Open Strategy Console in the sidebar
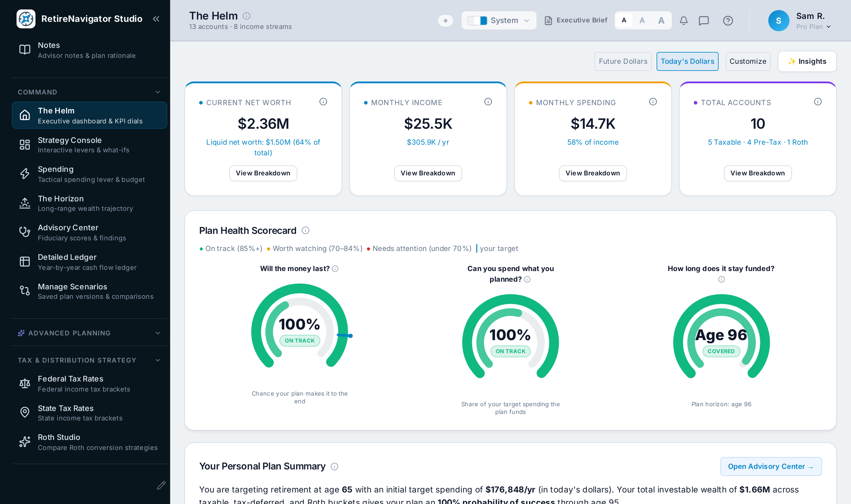This screenshot has width=851, height=504. 89,145
